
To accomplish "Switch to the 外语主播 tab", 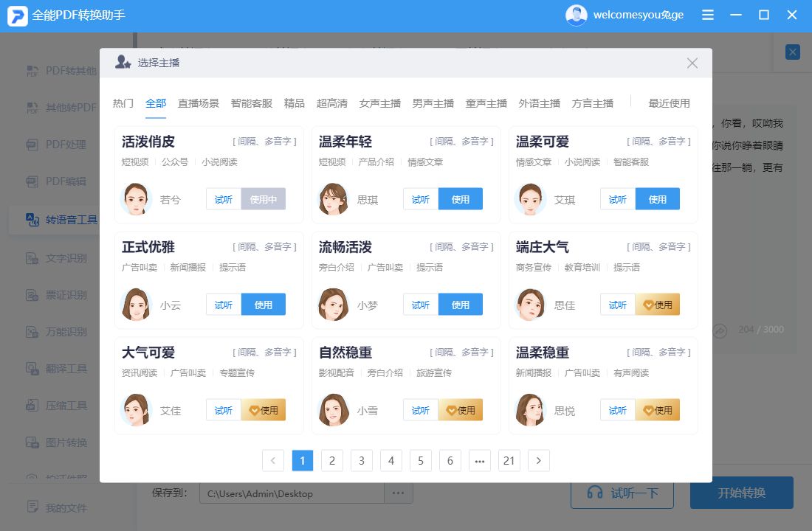I will [x=540, y=103].
